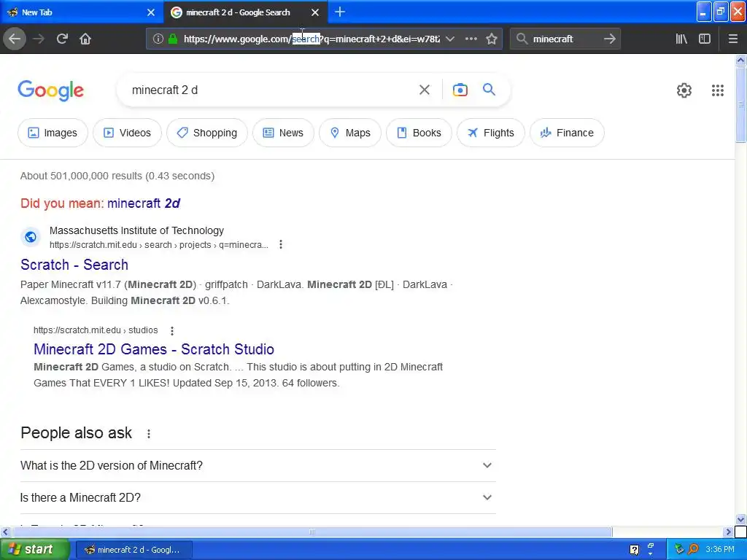This screenshot has height=560, width=747.
Task: Reload the current page
Action: [62, 39]
